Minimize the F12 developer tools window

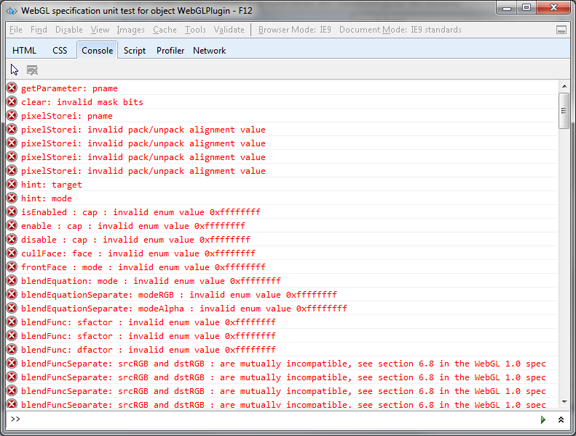pos(507,8)
